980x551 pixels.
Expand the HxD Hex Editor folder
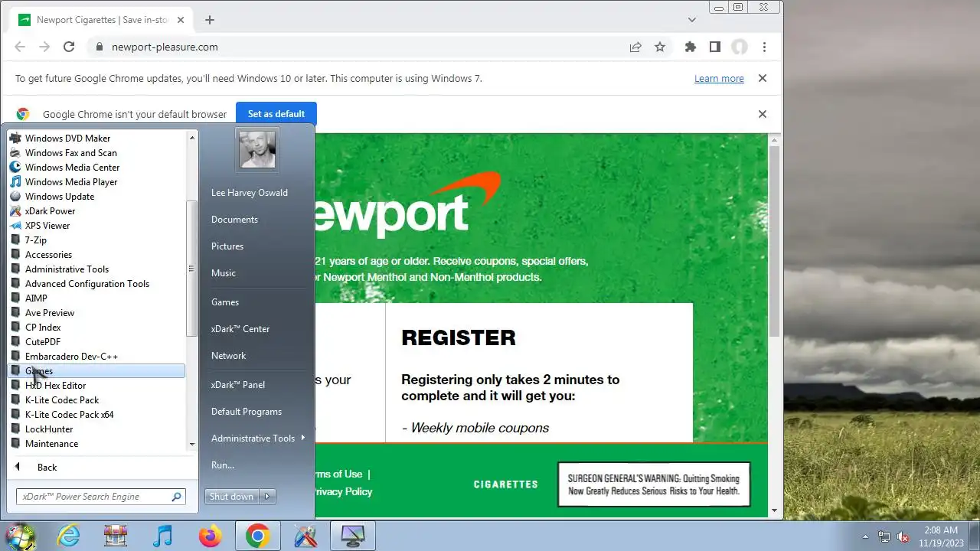pyautogui.click(x=96, y=386)
